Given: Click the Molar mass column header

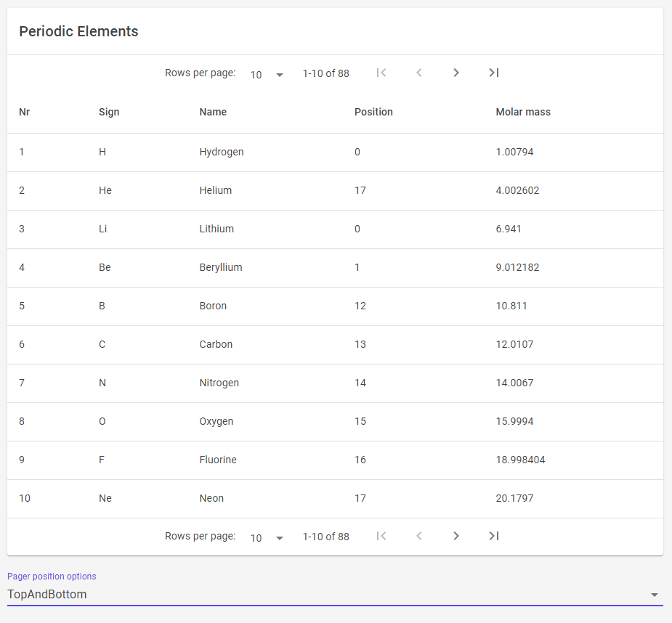Looking at the screenshot, I should point(522,112).
